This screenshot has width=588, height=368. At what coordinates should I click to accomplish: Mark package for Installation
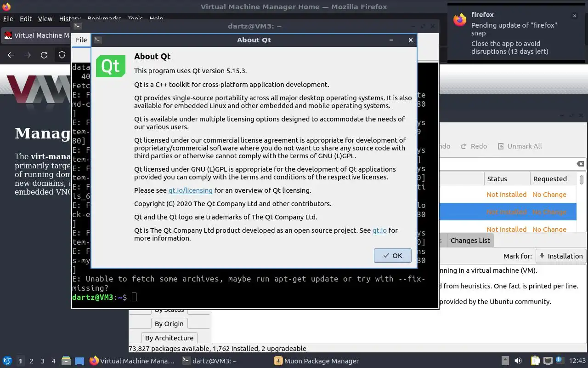click(560, 256)
